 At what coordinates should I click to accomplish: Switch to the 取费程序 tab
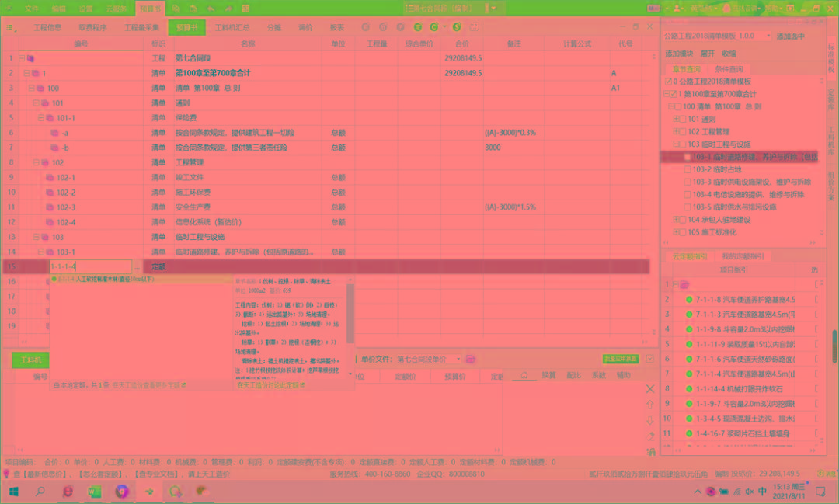click(92, 27)
